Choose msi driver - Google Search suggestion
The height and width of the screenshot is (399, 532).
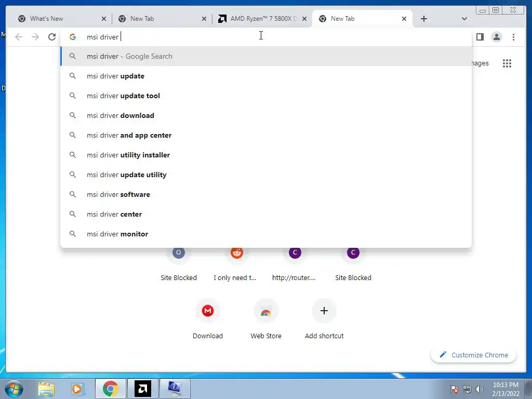(266, 56)
